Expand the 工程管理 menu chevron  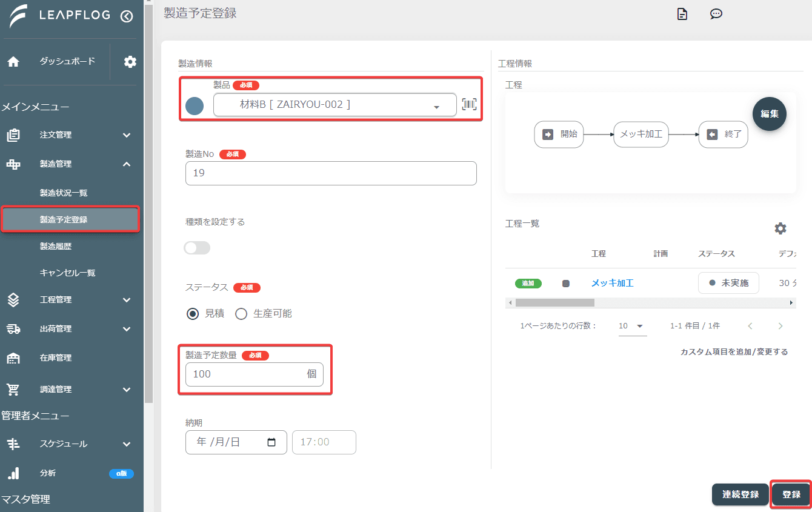pyautogui.click(x=127, y=300)
